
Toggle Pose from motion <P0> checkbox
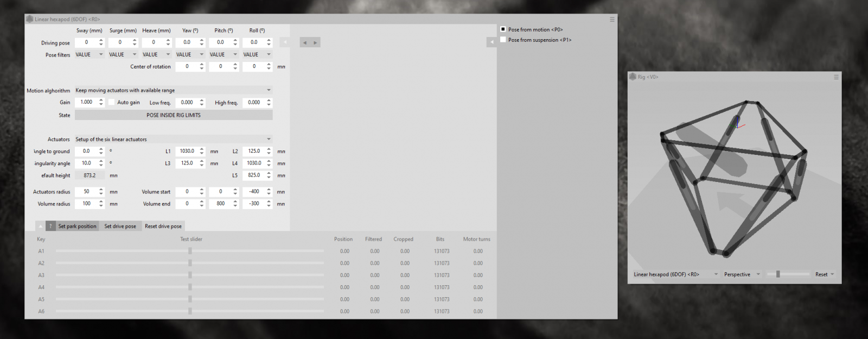pyautogui.click(x=503, y=29)
